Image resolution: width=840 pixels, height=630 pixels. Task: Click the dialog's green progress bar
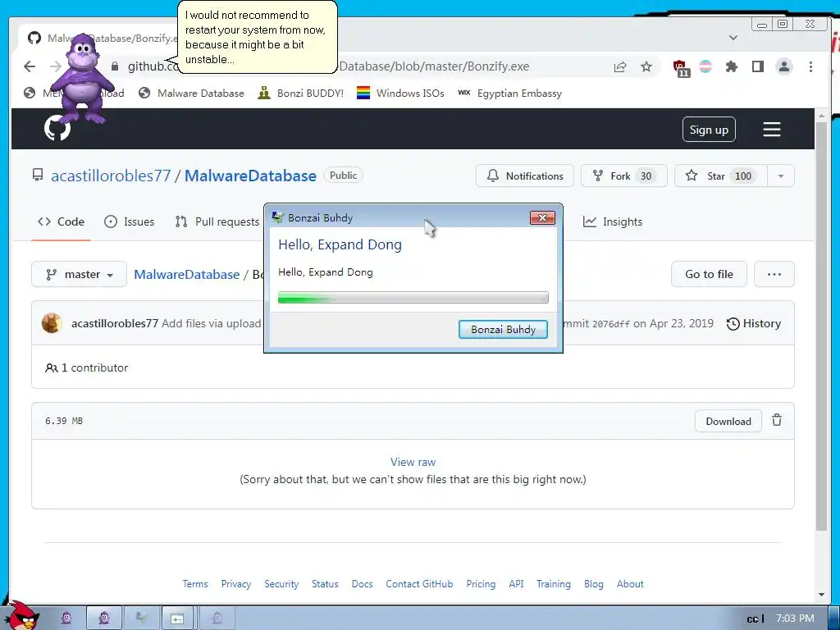pos(413,297)
